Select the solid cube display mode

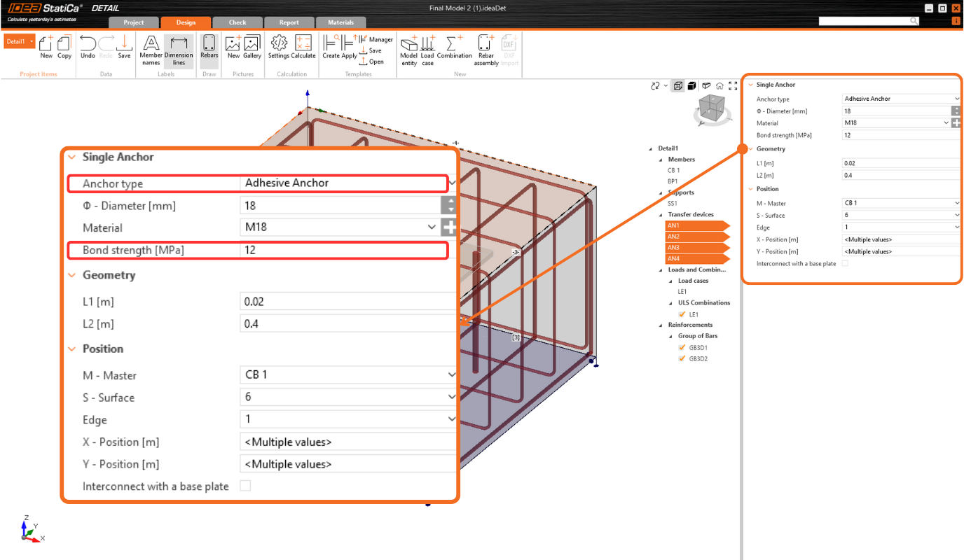pos(691,85)
